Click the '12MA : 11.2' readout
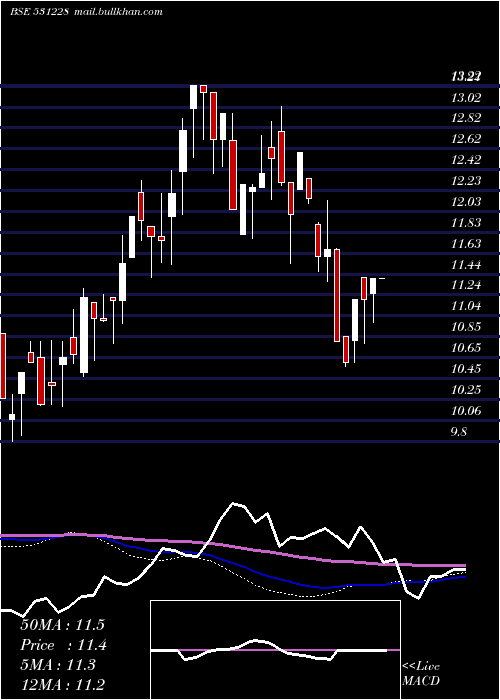 pos(62,686)
